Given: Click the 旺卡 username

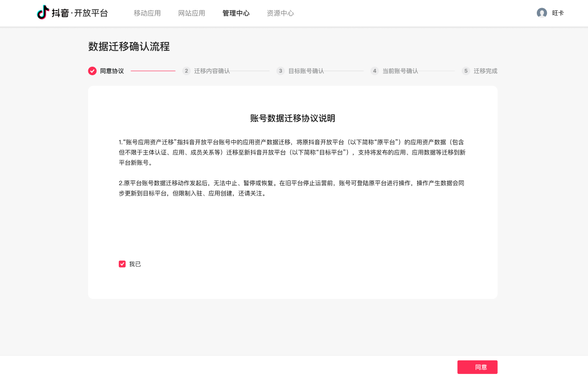Looking at the screenshot, I should point(558,13).
